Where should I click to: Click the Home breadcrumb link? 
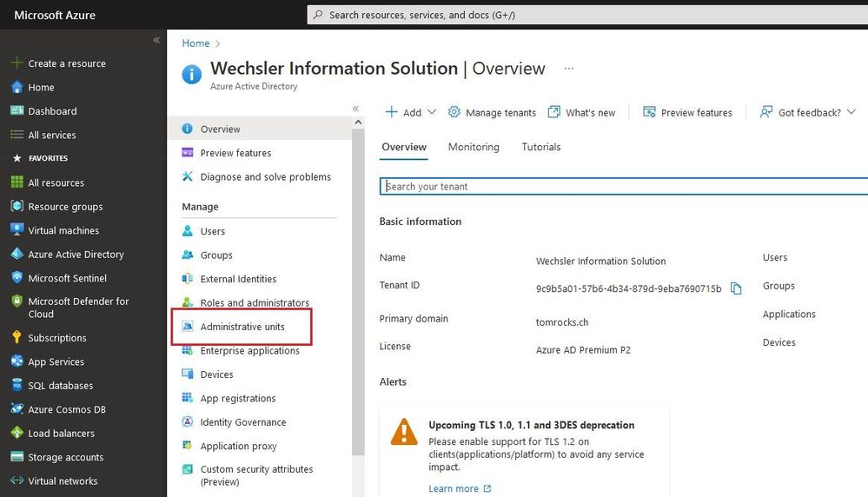[196, 43]
